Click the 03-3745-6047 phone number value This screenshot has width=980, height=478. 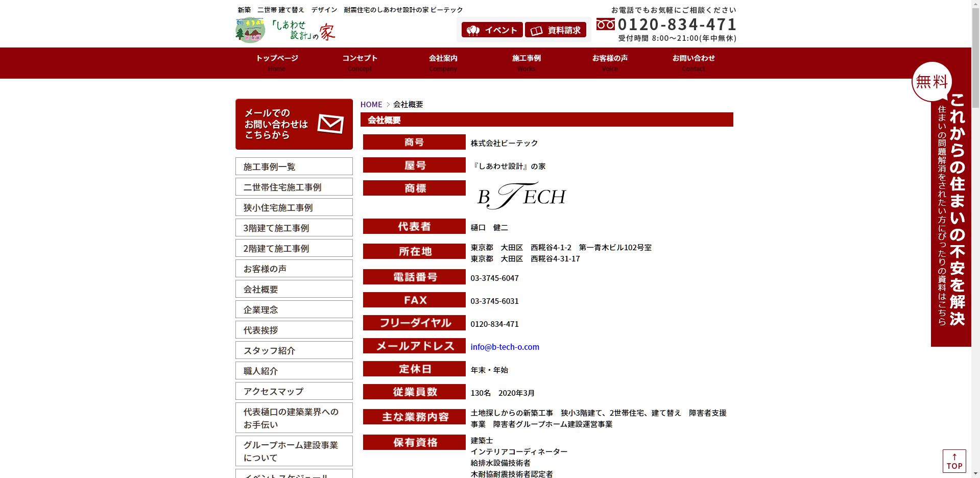494,278
